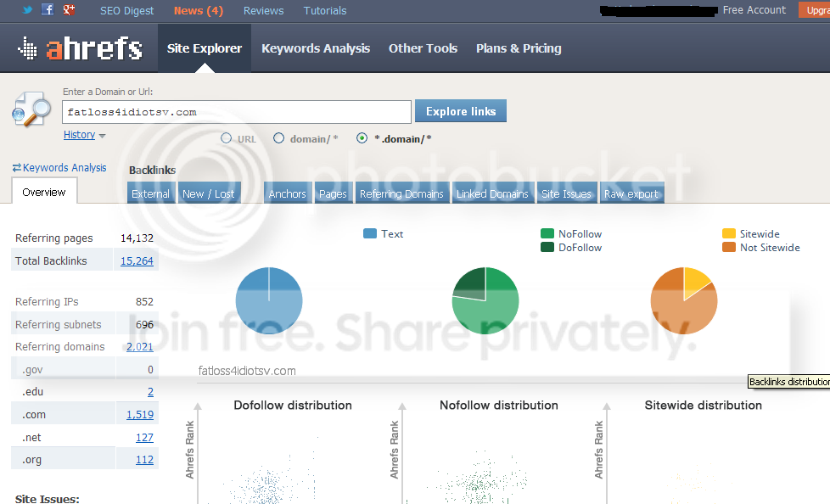The width and height of the screenshot is (830, 504).
Task: Switch to the External backlinks tab
Action: tap(151, 193)
